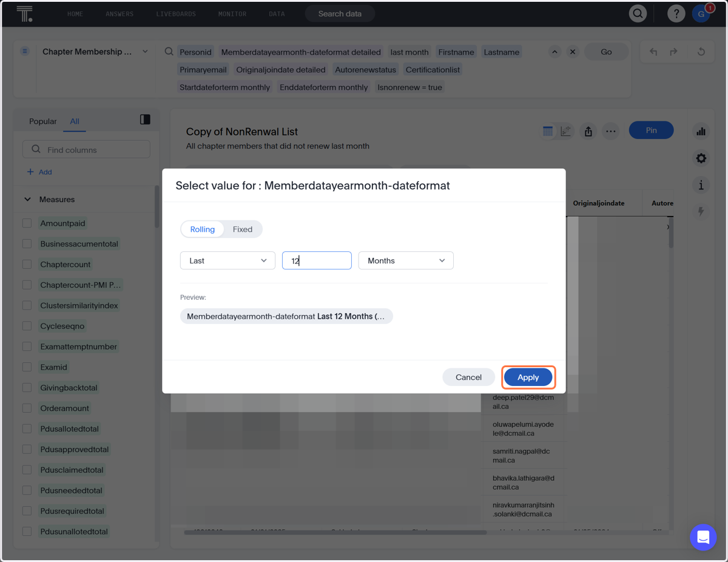Switch to the All columns tab

pos(75,121)
